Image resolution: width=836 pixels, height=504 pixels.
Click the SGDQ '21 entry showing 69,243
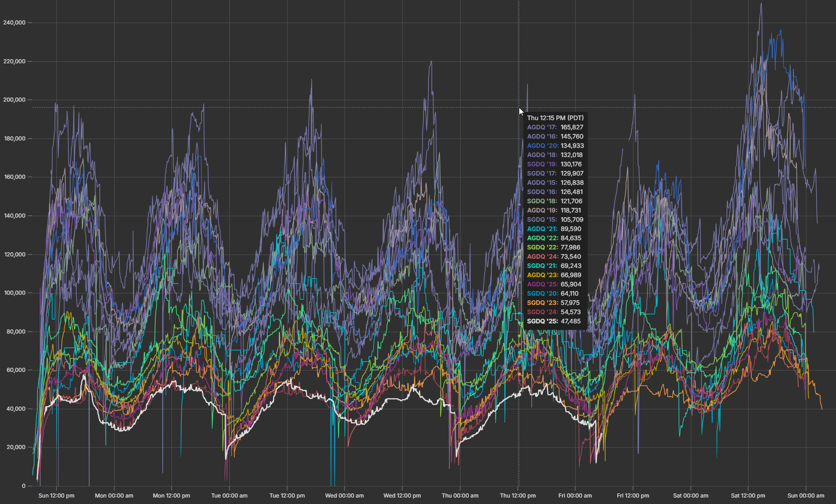point(554,266)
